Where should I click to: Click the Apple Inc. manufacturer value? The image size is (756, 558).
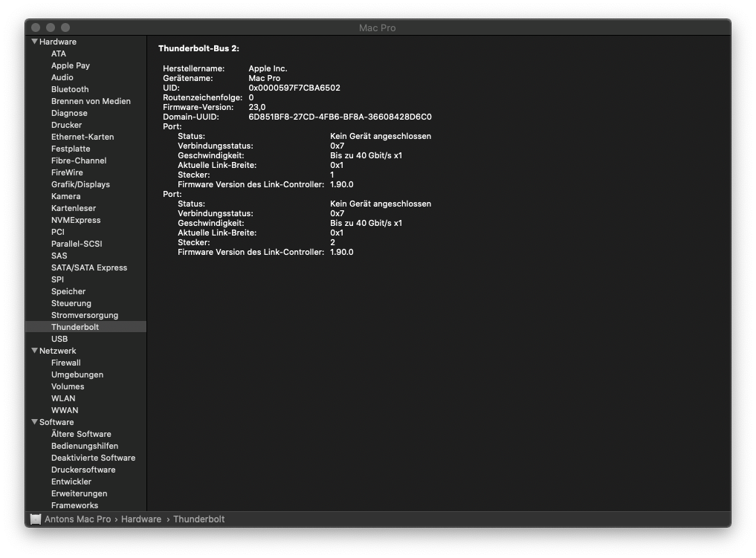pos(268,68)
